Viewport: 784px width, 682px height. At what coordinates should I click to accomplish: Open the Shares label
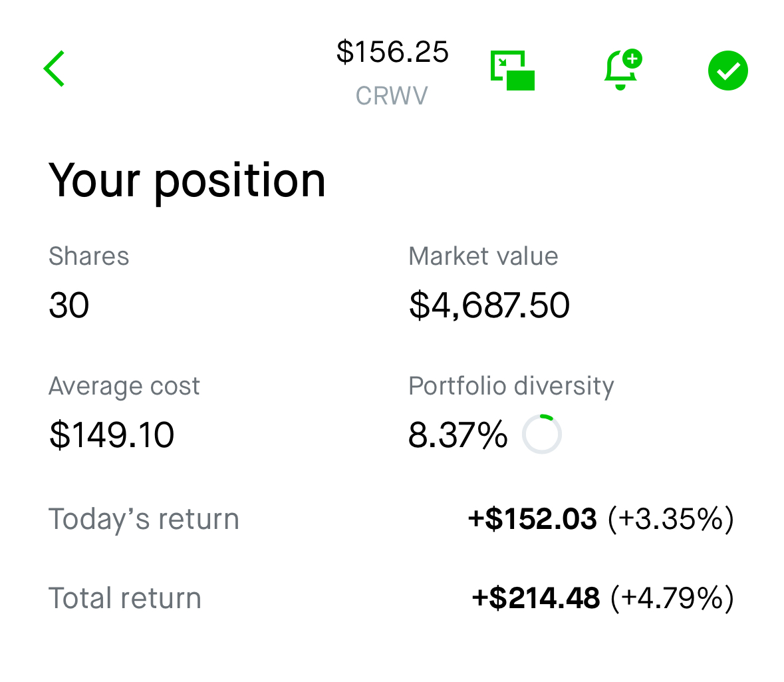coord(89,256)
